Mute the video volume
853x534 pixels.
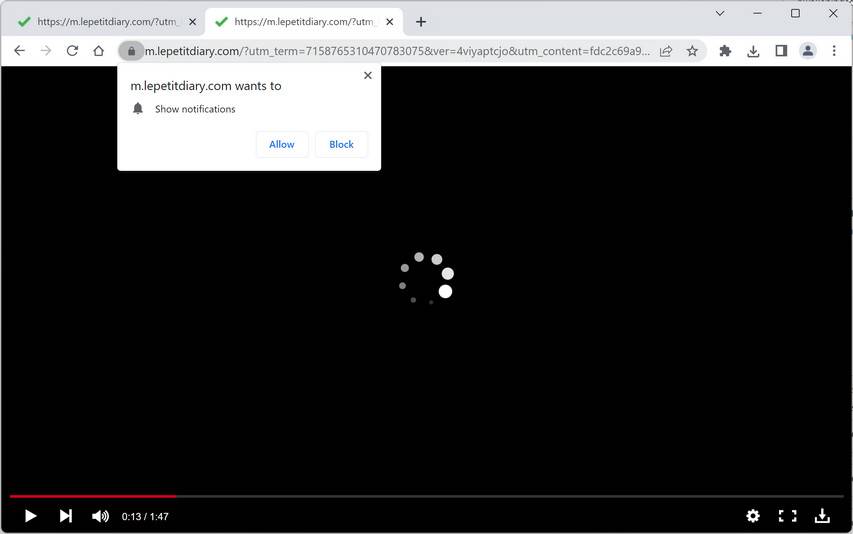(100, 516)
